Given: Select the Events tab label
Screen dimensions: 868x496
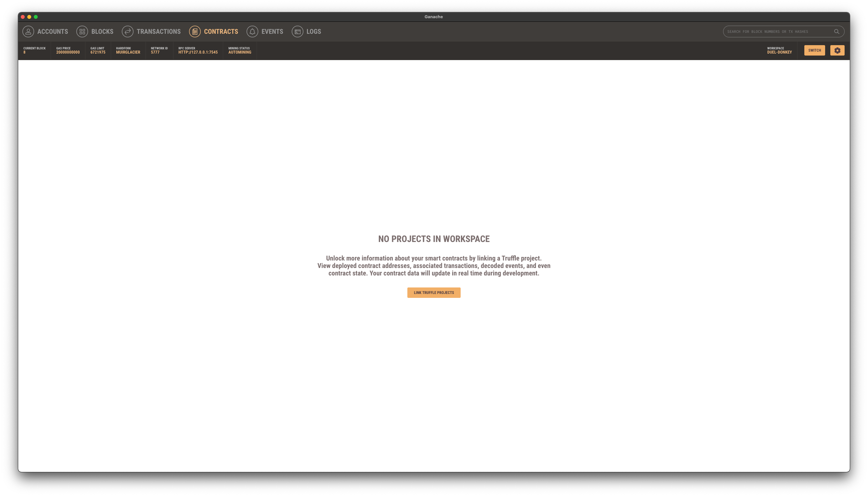Looking at the screenshot, I should 272,31.
